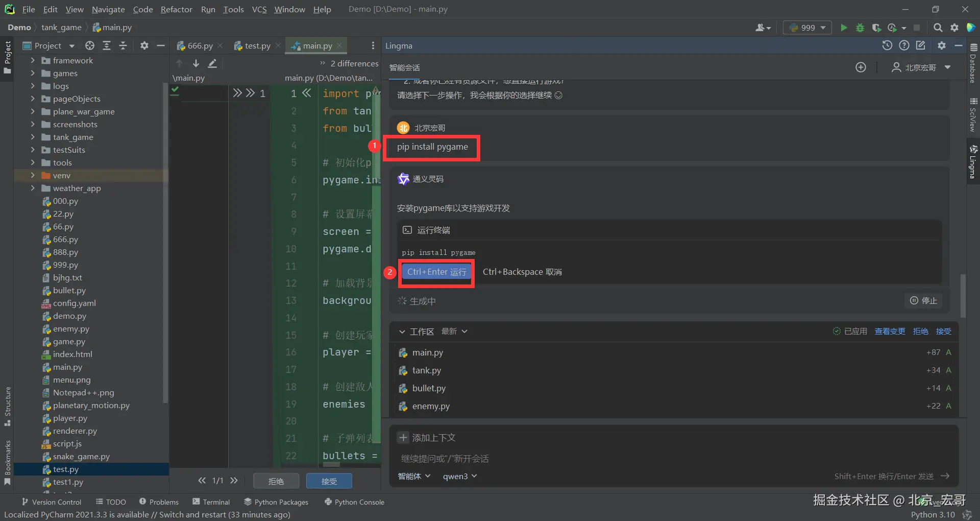Viewport: 980px width, 521px height.
Task: Click the 拒绝 button below the diff
Action: [276, 481]
